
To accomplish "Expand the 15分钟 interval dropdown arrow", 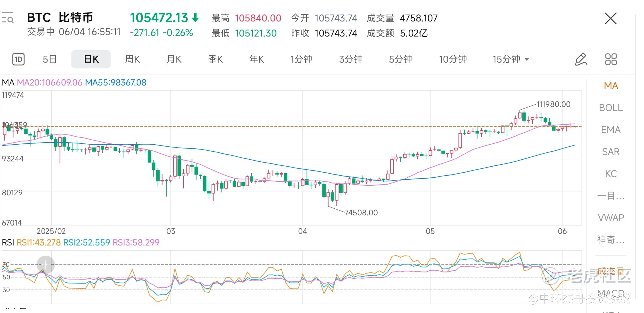I will pyautogui.click(x=527, y=59).
